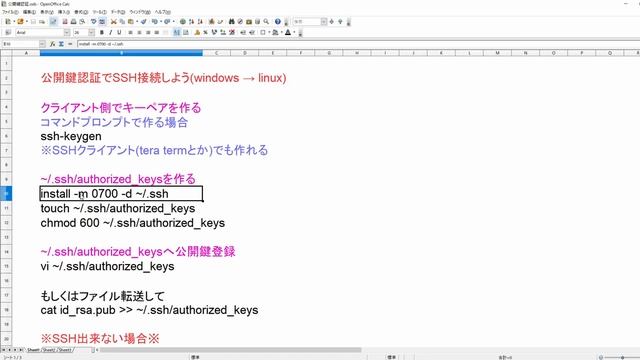Open the ツール menu
Image resolution: width=640 pixels, height=360 pixels.
99,12
